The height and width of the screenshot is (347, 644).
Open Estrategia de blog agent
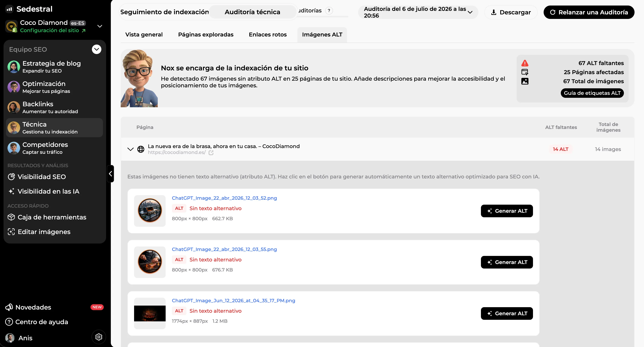click(54, 67)
